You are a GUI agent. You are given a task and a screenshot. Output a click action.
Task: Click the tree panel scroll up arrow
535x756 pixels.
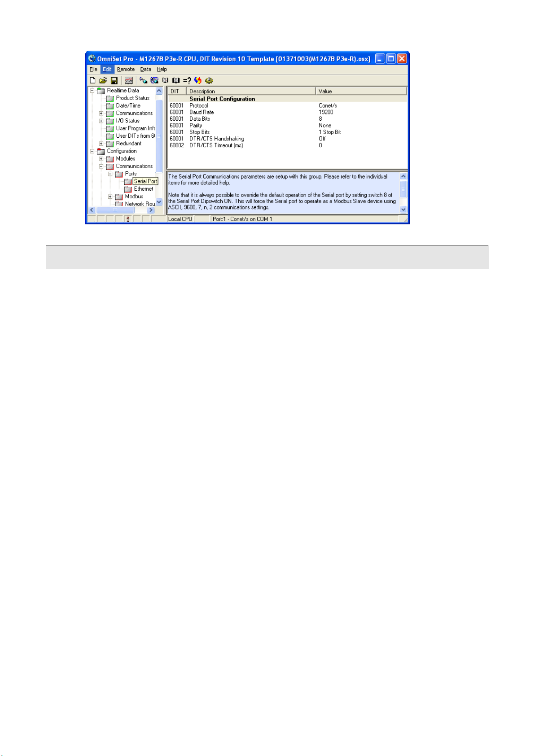click(x=159, y=91)
